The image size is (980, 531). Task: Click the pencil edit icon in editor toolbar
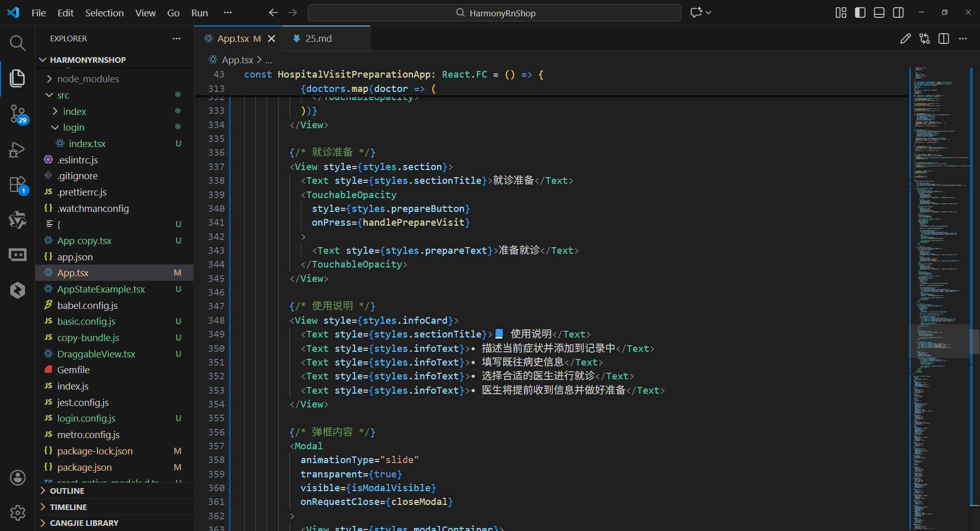click(x=905, y=39)
